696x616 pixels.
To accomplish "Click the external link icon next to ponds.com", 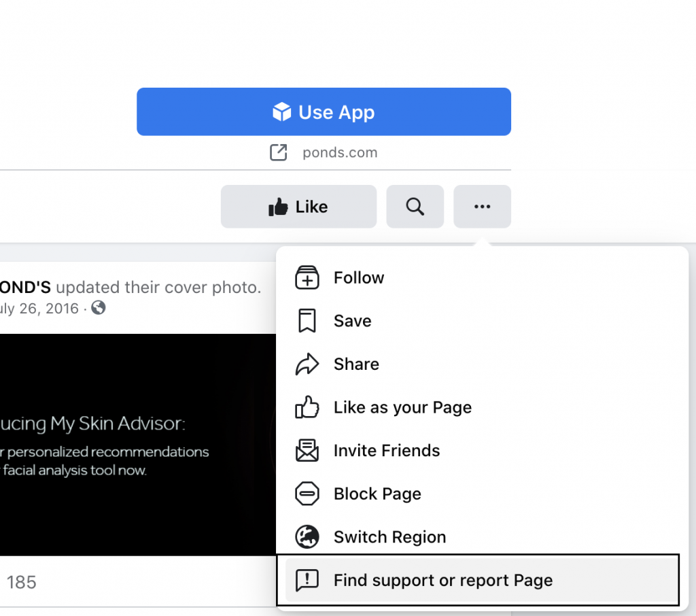I will click(x=278, y=152).
